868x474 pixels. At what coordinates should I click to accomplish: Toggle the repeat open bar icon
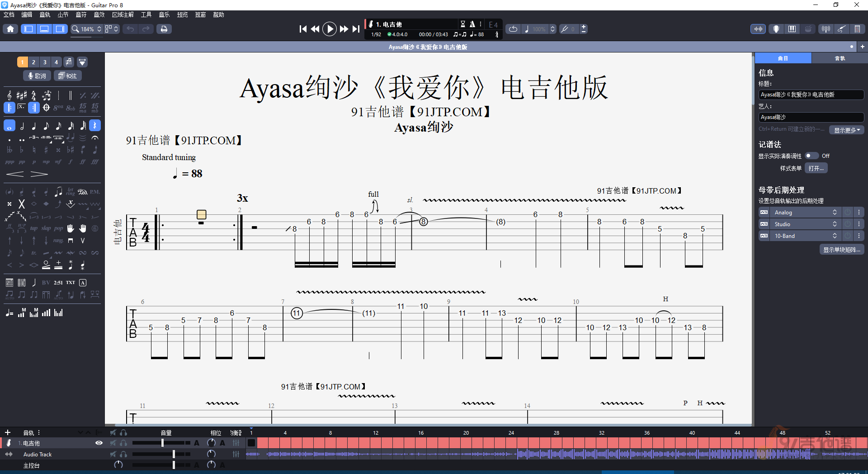click(9, 108)
